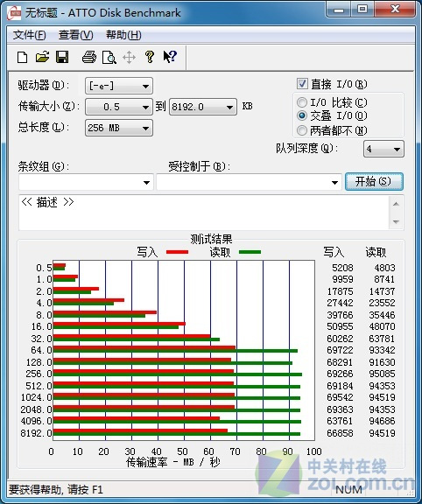
Task: Select the Neither (两者都不) radio button
Action: point(302,130)
